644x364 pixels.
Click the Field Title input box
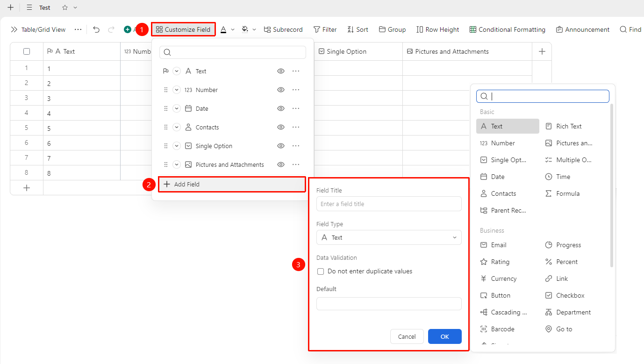(389, 204)
